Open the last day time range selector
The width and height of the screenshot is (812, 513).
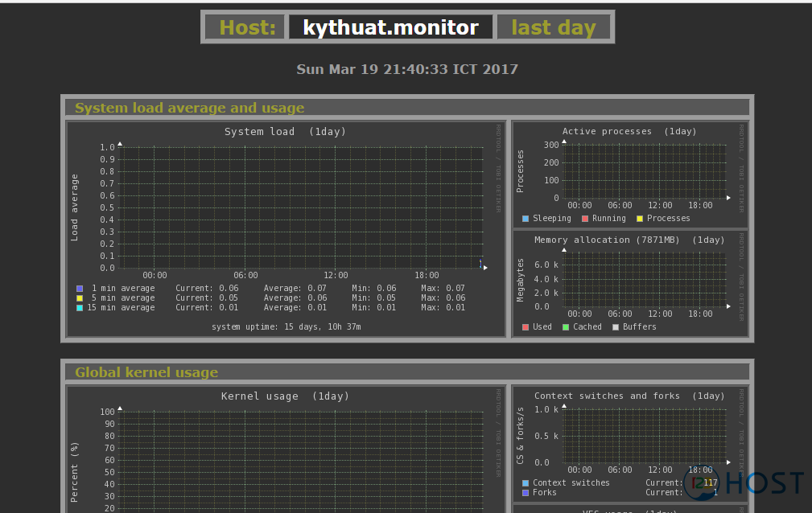[x=554, y=27]
